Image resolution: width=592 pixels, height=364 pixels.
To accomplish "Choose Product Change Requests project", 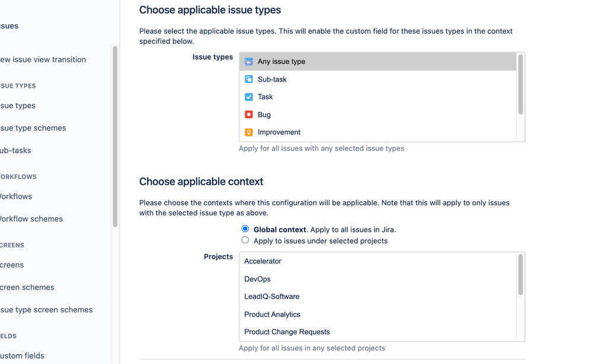I will (x=287, y=332).
